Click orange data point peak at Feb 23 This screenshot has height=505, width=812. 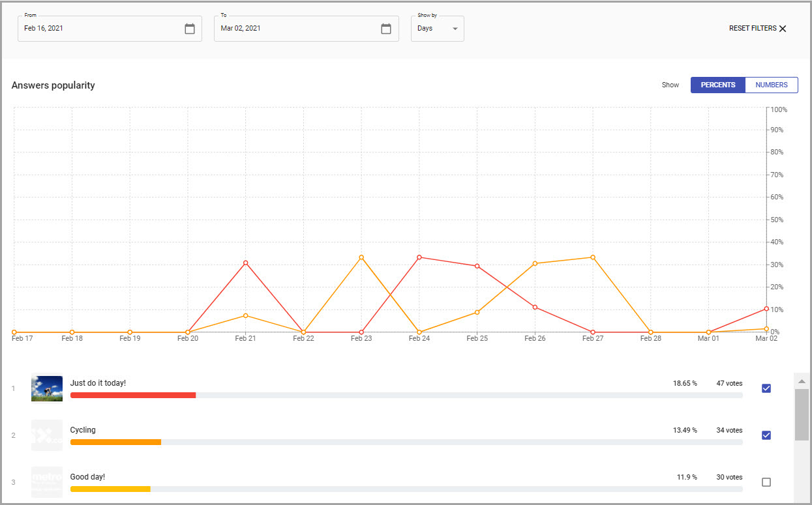tap(361, 257)
